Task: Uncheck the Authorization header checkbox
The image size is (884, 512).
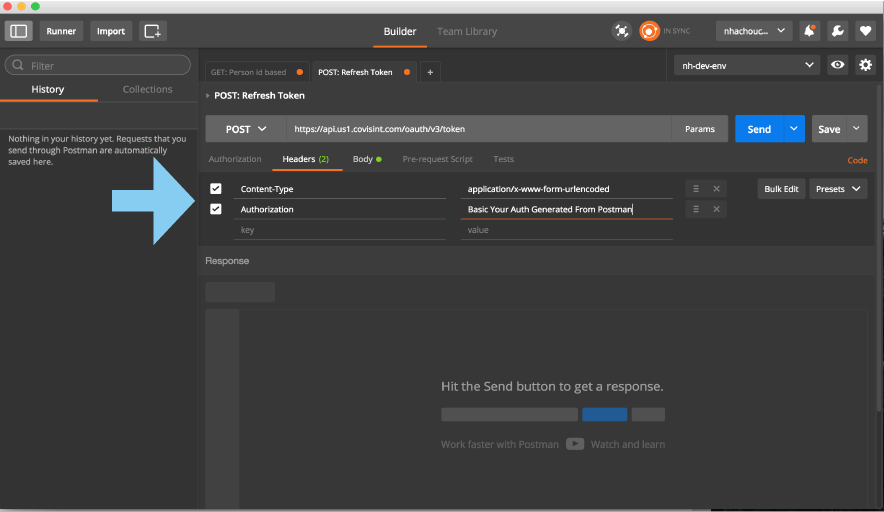Action: coord(216,209)
